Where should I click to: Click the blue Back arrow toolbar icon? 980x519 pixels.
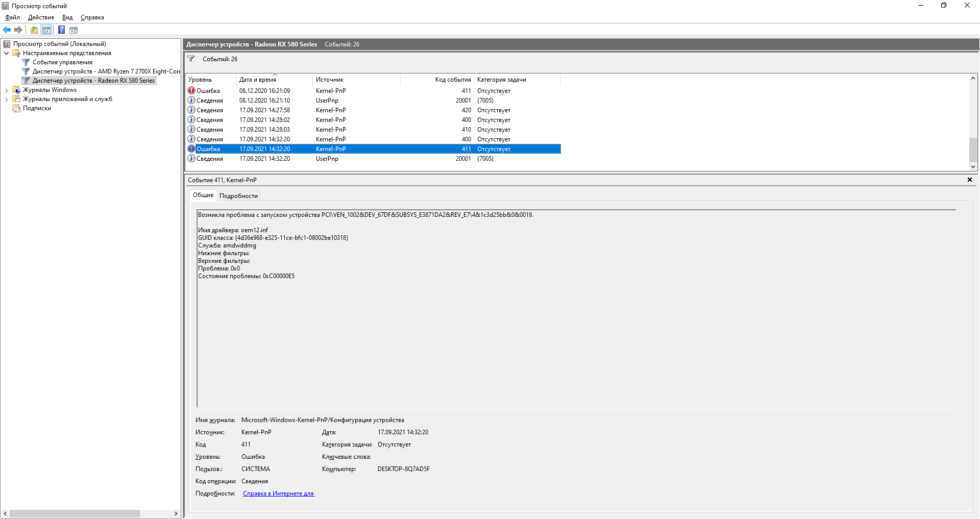[x=7, y=30]
